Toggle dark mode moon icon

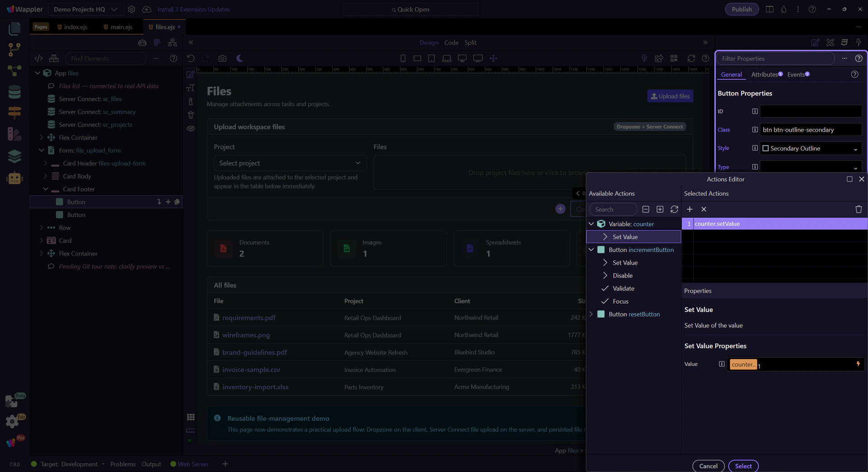pos(240,58)
